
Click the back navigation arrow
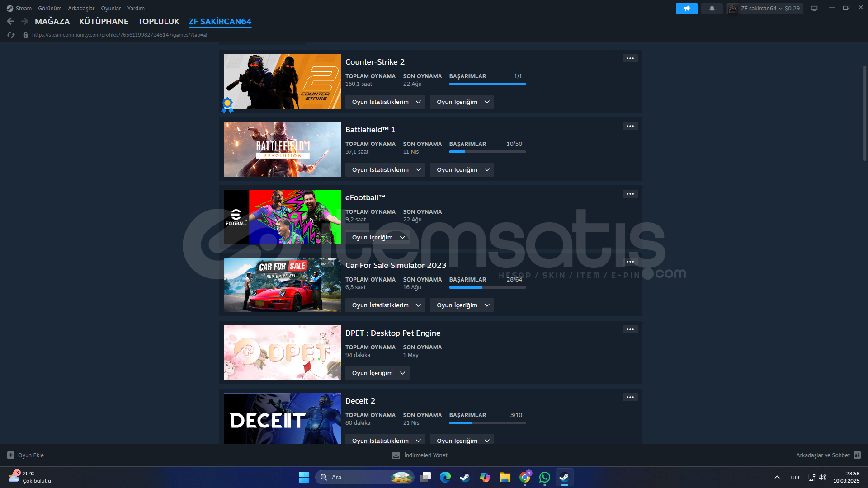[10, 21]
